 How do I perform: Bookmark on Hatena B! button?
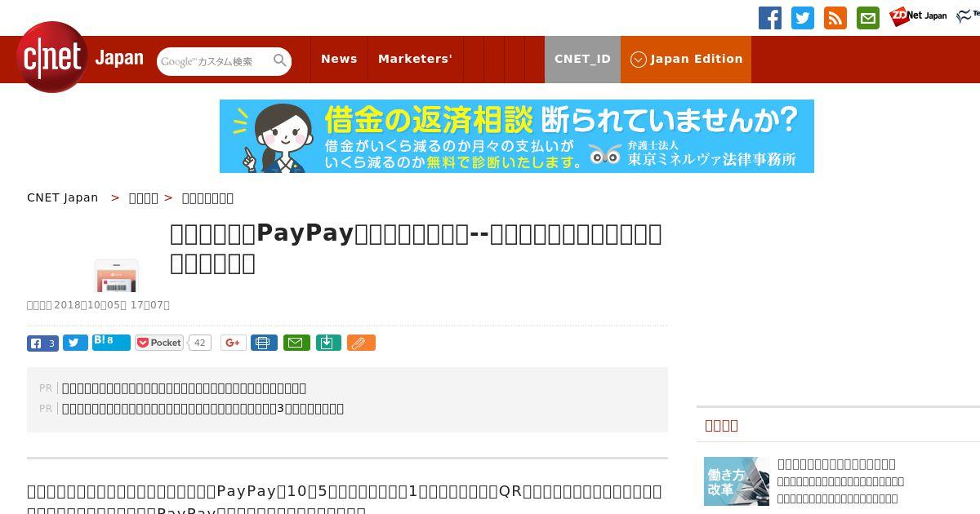pyautogui.click(x=111, y=342)
